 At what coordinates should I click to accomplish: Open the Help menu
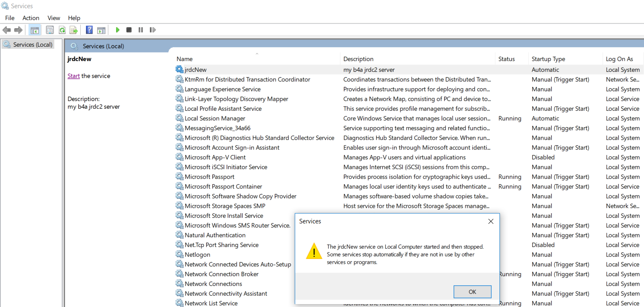(x=74, y=18)
